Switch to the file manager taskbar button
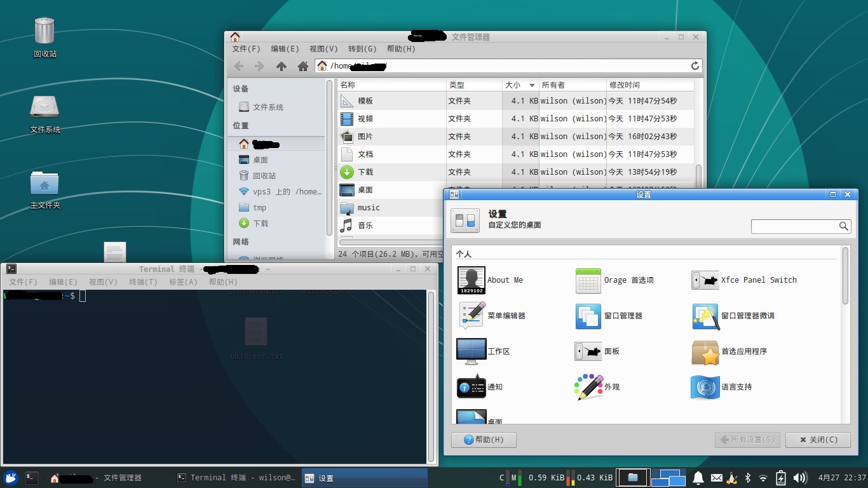 [109, 478]
